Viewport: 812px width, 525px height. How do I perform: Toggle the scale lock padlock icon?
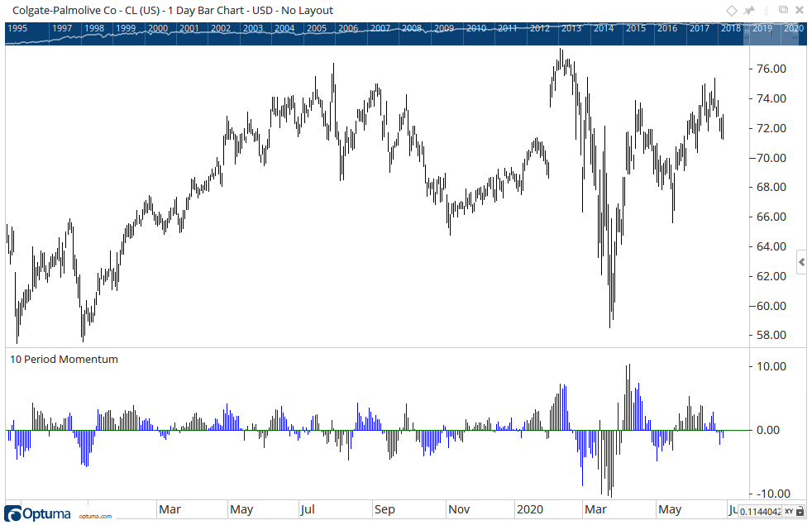click(x=802, y=511)
